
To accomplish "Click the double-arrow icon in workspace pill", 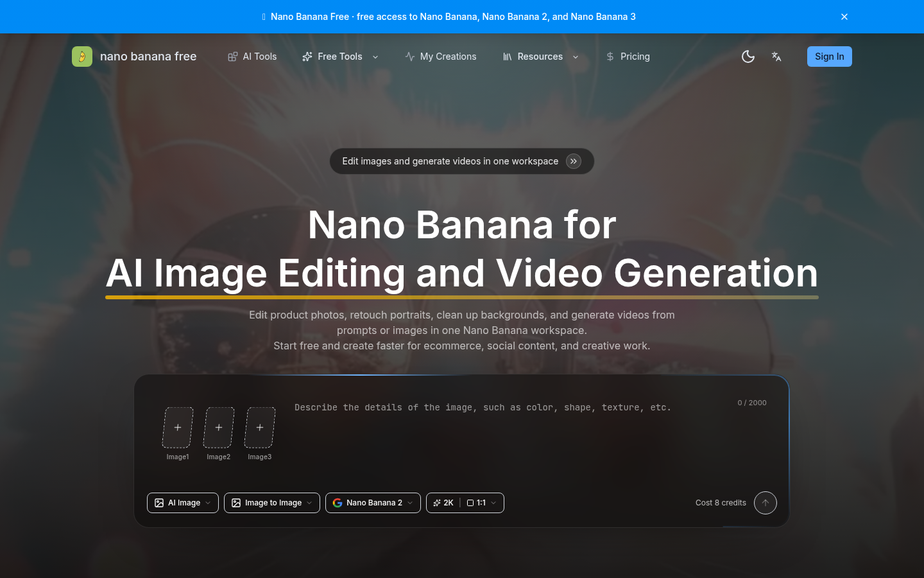I will click(x=574, y=161).
